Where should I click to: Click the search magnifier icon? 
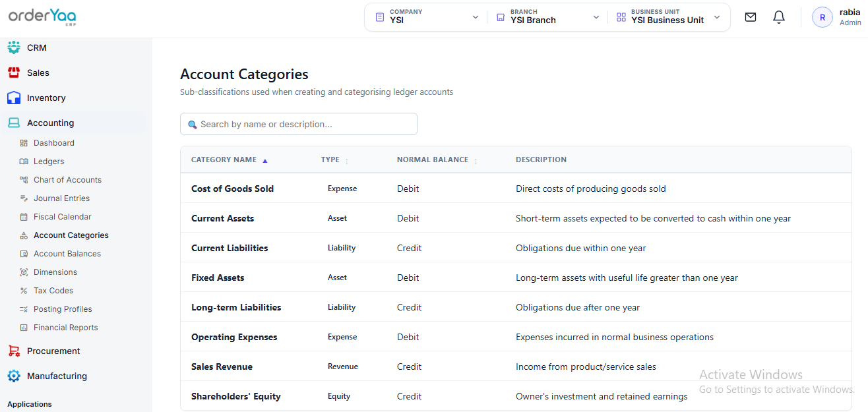coord(193,125)
